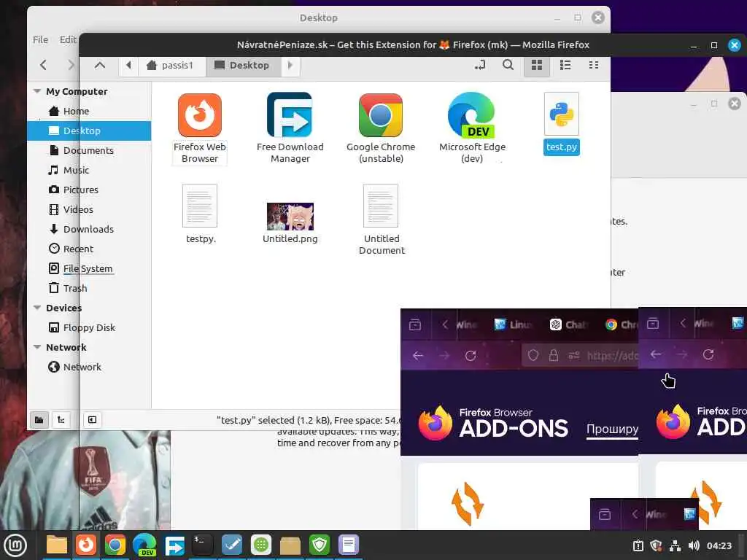Select Desktop in the sidebar
Image resolution: width=747 pixels, height=560 pixels.
[x=89, y=131]
